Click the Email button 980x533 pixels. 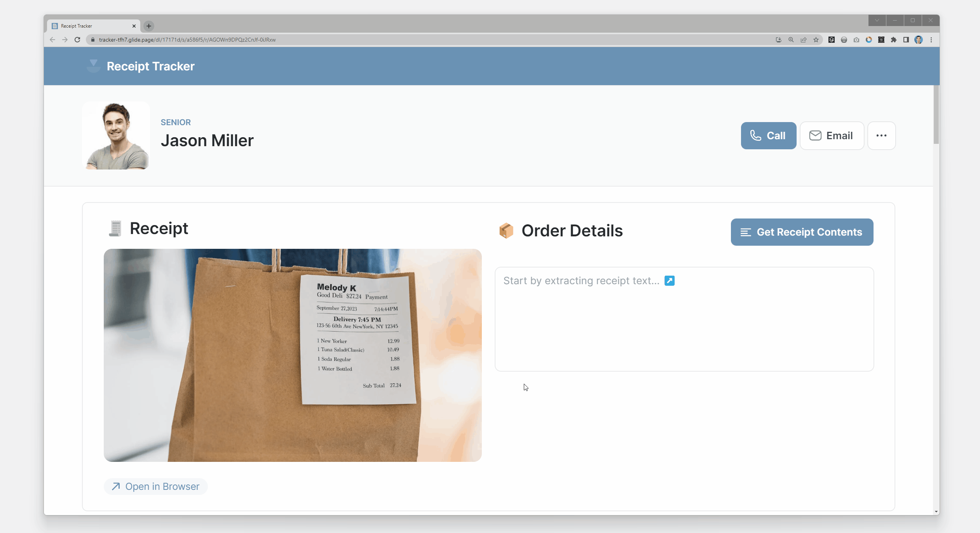832,136
